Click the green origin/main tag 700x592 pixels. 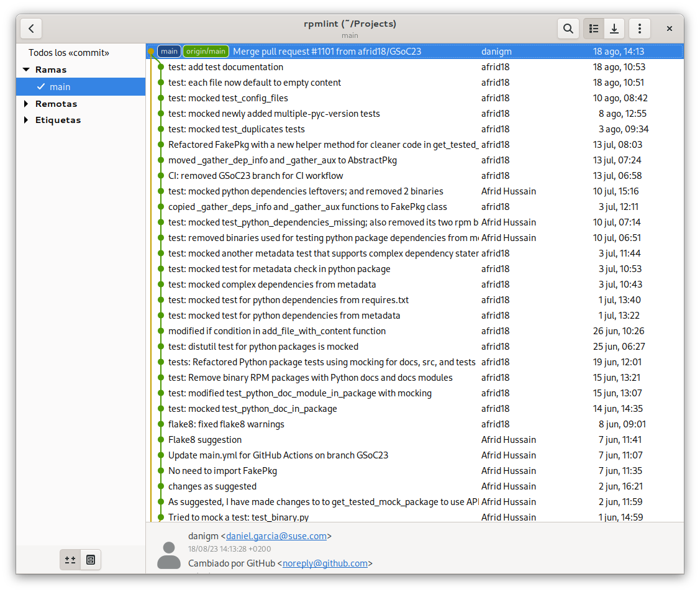(206, 52)
